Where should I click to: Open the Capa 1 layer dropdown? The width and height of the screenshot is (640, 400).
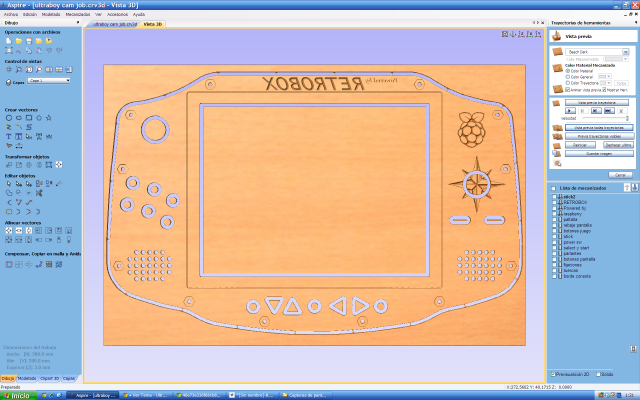(x=49, y=81)
